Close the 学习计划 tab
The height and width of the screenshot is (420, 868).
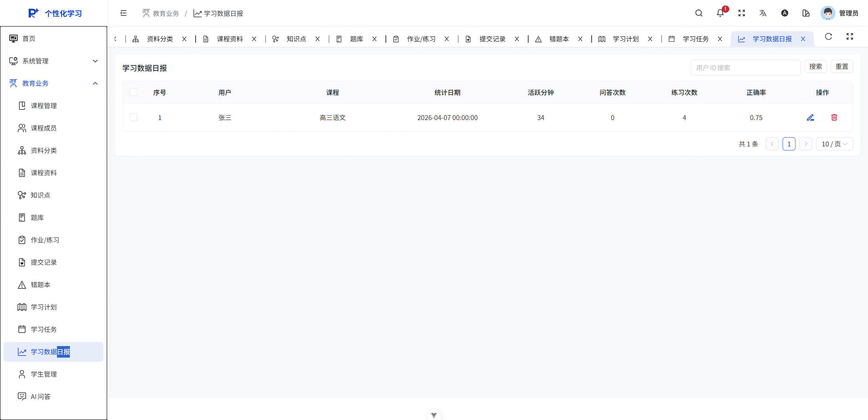[x=650, y=39]
